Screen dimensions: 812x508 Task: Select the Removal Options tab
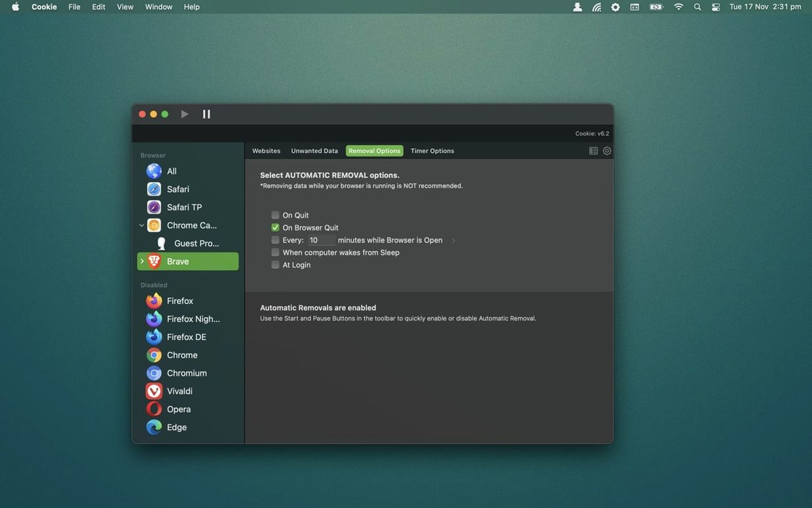coord(374,151)
